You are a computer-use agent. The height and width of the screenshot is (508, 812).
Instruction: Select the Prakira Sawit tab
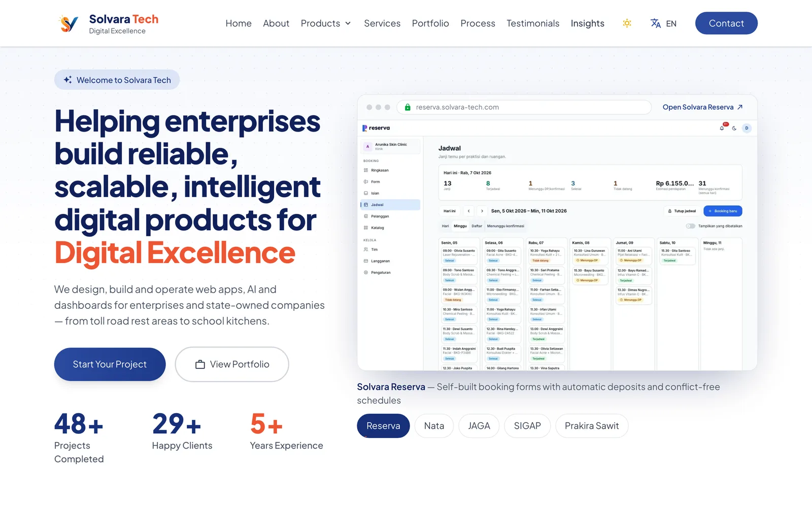pyautogui.click(x=592, y=426)
